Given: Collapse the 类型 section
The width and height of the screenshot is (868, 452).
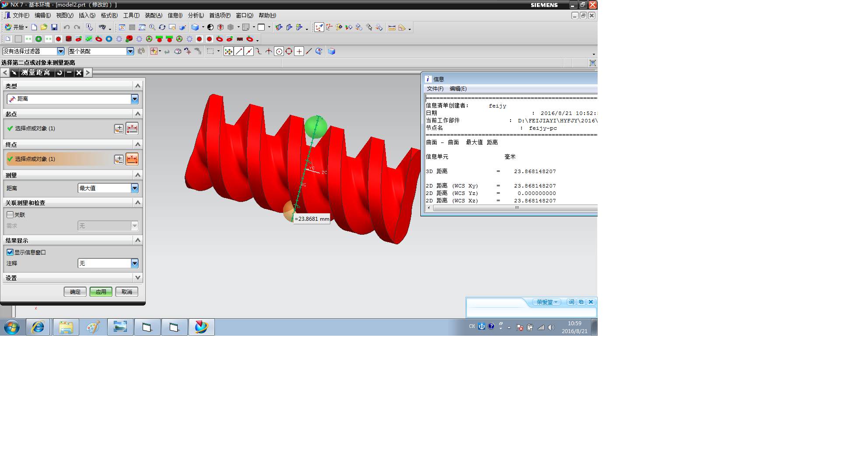Looking at the screenshot, I should coord(138,86).
